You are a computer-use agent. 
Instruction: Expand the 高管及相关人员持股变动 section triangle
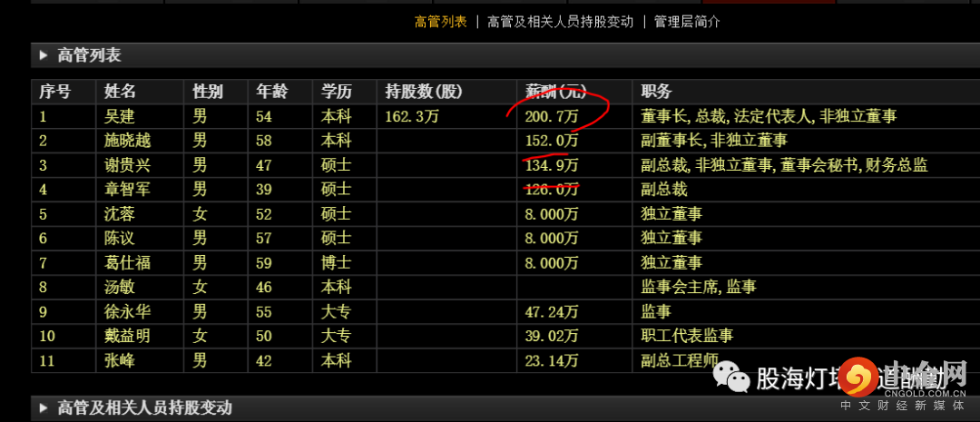(x=44, y=408)
